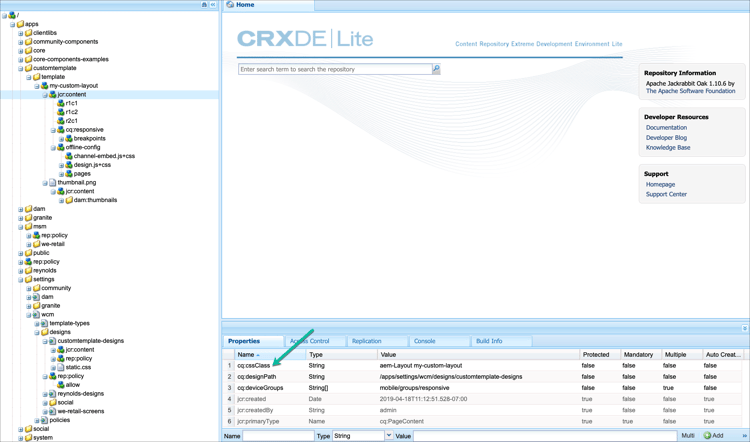
Task: Open the Type dropdown in the property editor row
Action: pyautogui.click(x=389, y=436)
